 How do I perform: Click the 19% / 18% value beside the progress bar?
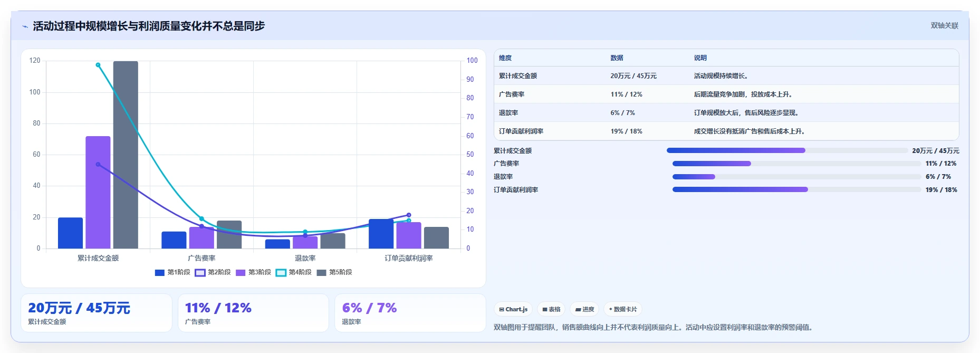tap(941, 189)
